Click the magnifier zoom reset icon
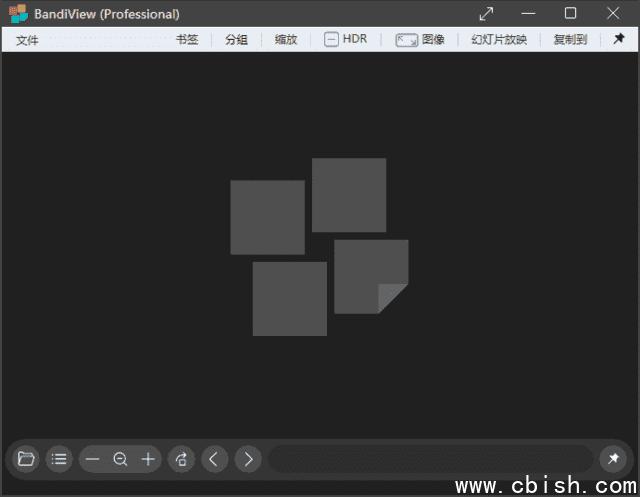The height and width of the screenshot is (497, 640). pos(120,459)
